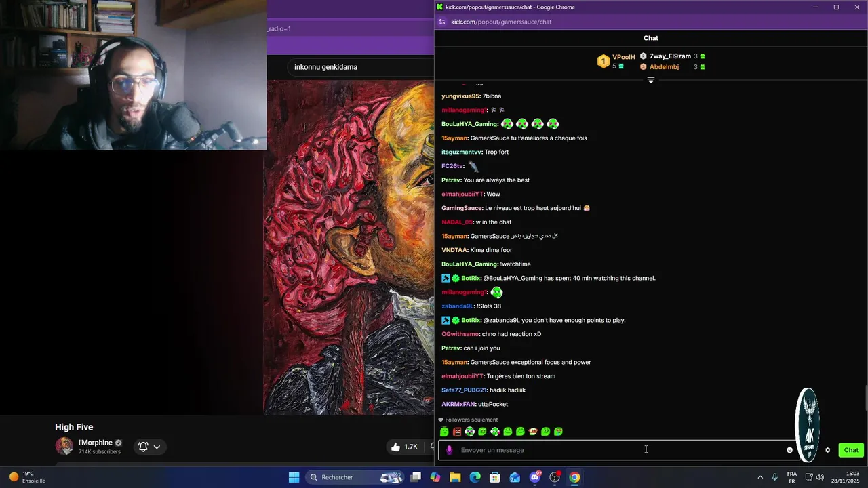Open Copilot from the taskbar
868x488 pixels.
point(435,477)
